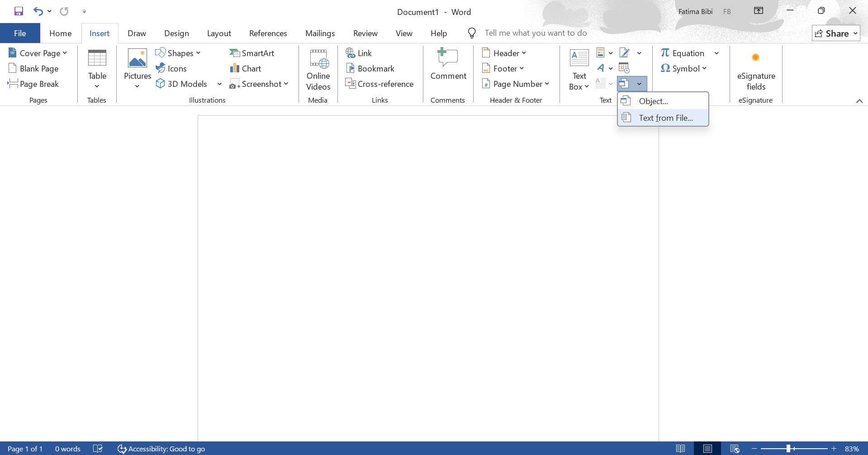The image size is (868, 455).
Task: Save the document using the floppy disk icon
Action: 19,11
